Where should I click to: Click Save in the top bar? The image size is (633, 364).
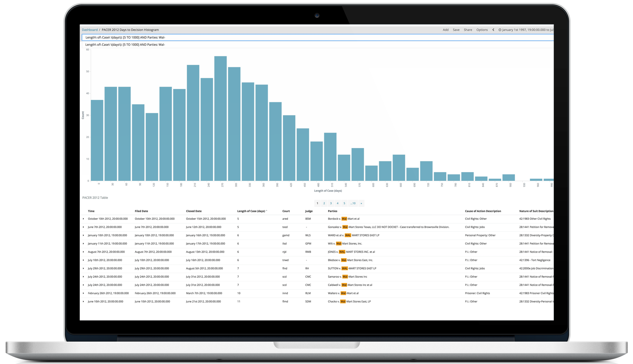pos(456,30)
